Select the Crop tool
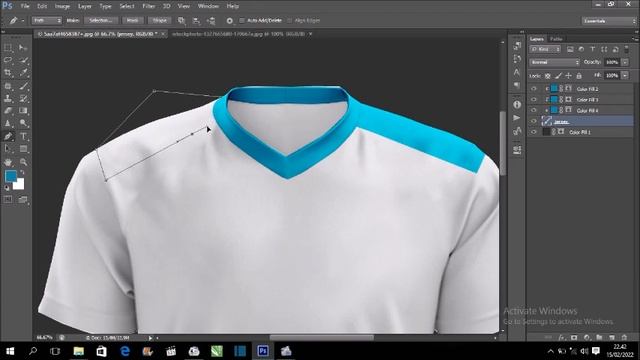The image size is (640, 360). pos(8,73)
